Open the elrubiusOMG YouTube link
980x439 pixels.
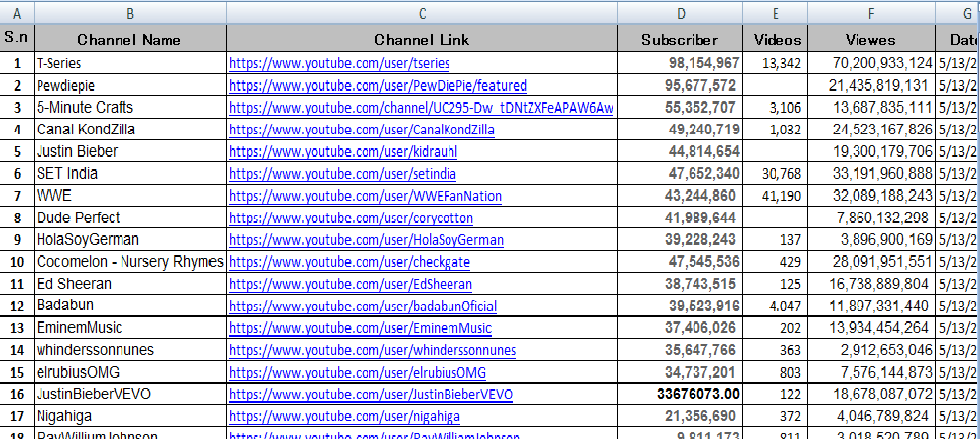(358, 373)
